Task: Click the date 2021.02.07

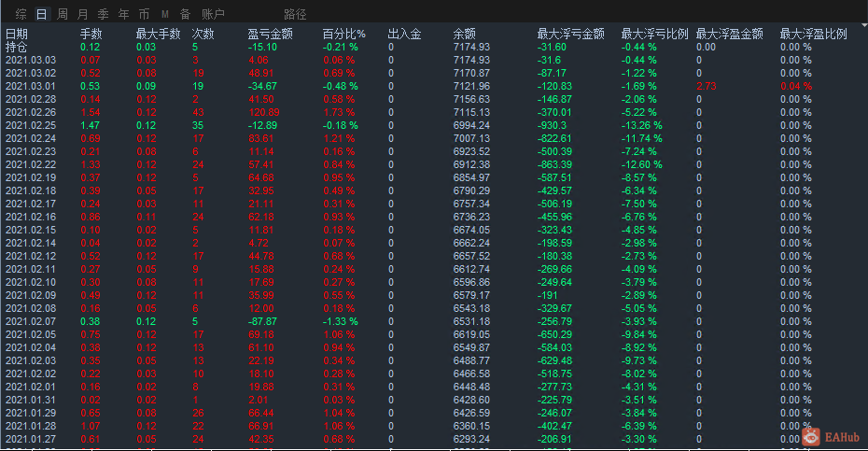Action: click(31, 321)
